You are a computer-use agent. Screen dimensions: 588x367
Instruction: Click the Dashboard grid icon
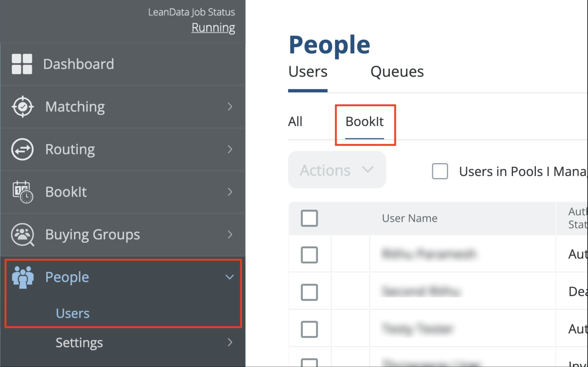click(x=22, y=64)
